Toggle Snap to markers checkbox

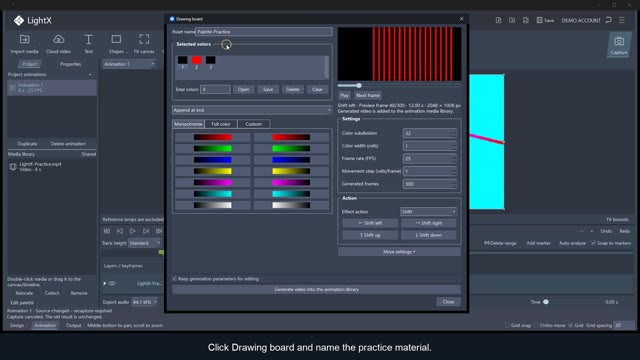[593, 243]
